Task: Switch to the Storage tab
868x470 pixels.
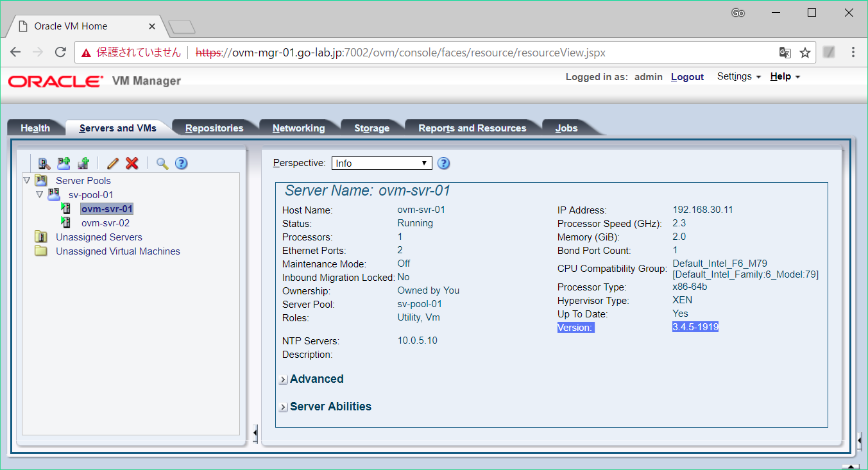Action: (372, 128)
